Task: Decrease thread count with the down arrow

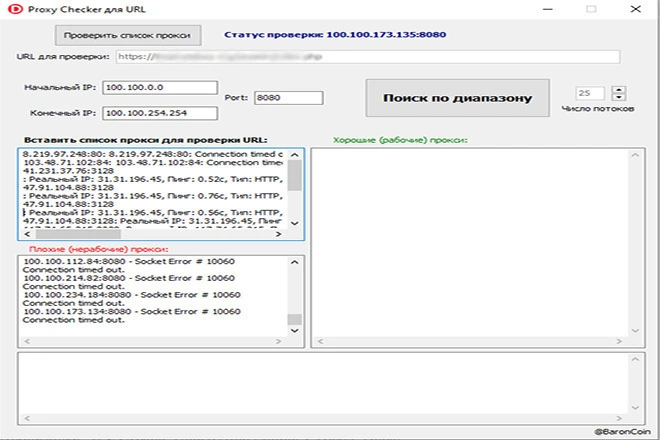Action: [619, 99]
